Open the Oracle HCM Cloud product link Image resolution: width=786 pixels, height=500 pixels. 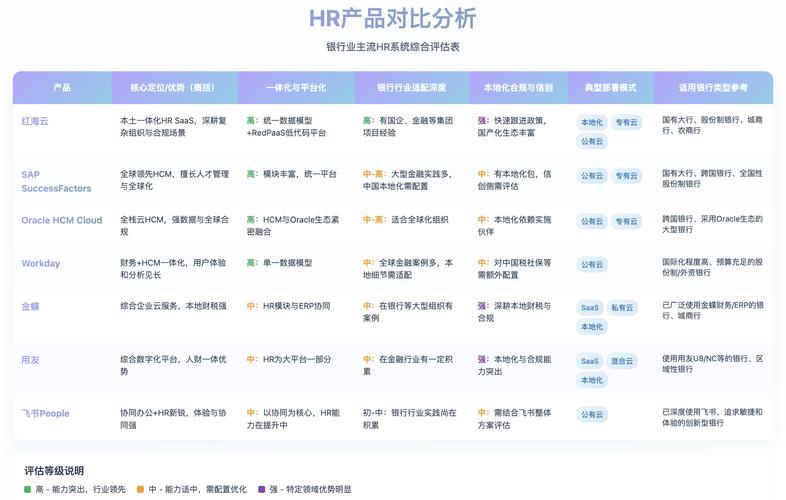point(62,220)
